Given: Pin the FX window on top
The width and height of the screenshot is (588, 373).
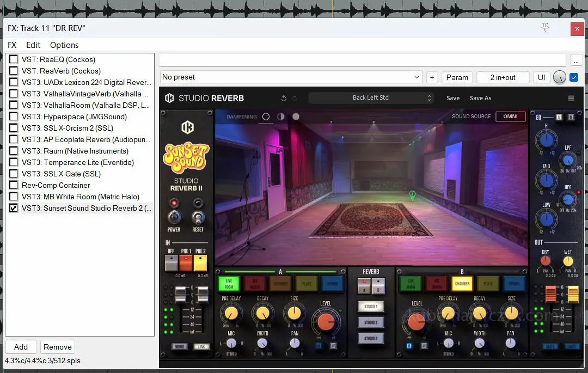Looking at the screenshot, I should point(545,28).
